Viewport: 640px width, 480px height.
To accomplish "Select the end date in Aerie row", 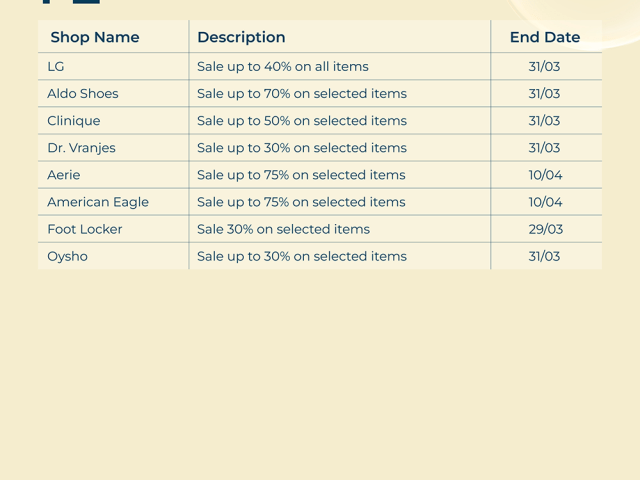I will pos(546,175).
